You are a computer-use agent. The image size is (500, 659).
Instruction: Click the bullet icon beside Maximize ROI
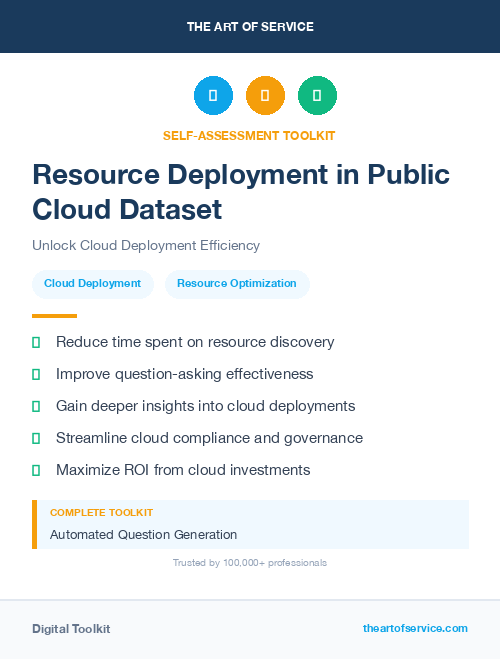(x=36, y=470)
